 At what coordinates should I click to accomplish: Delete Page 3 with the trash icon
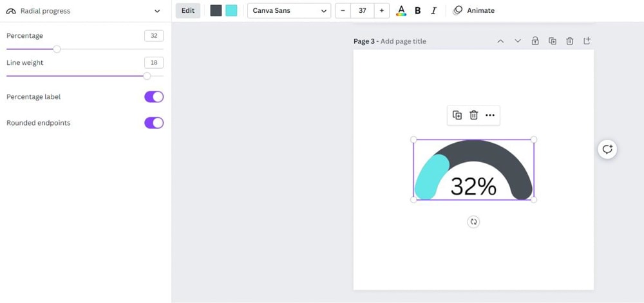[570, 41]
